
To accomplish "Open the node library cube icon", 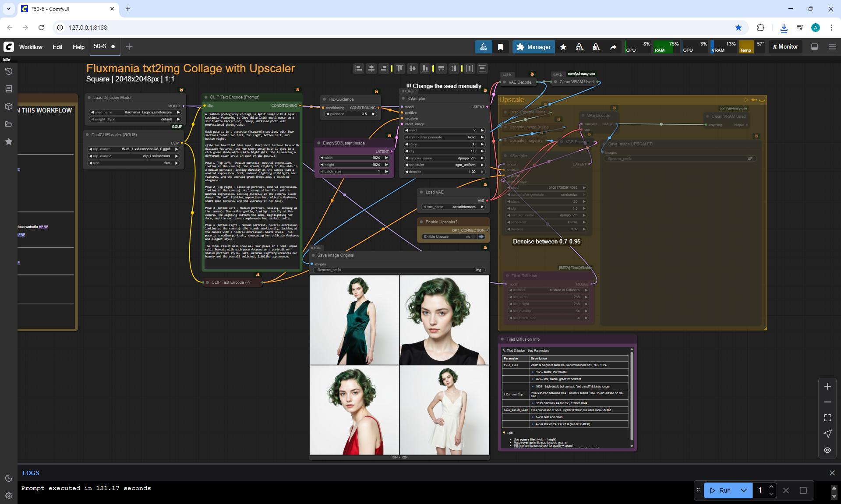I will pos(8,106).
